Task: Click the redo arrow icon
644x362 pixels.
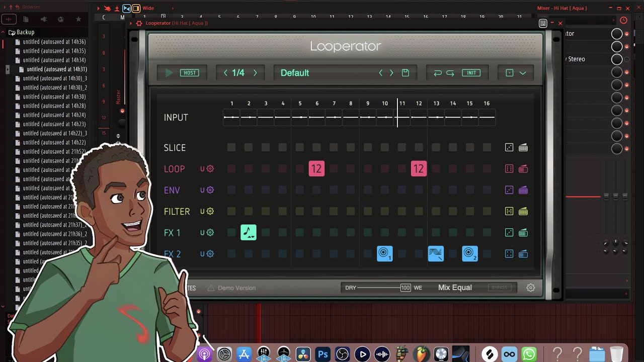Action: pos(450,73)
